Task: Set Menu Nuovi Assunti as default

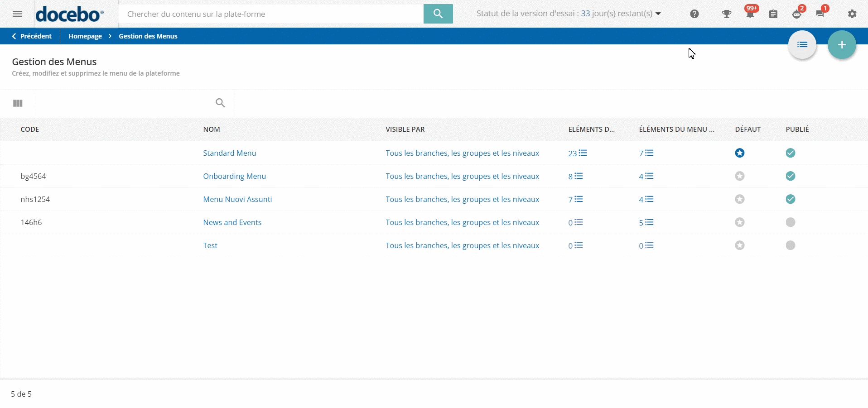Action: click(x=740, y=199)
